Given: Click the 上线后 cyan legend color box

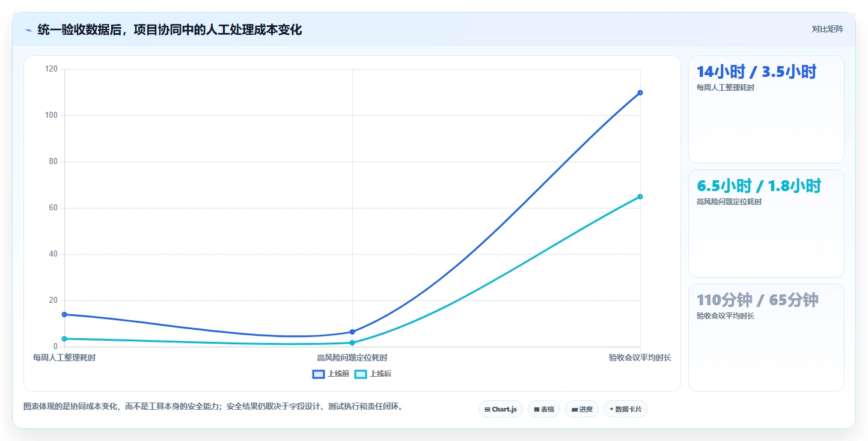Looking at the screenshot, I should tap(361, 374).
